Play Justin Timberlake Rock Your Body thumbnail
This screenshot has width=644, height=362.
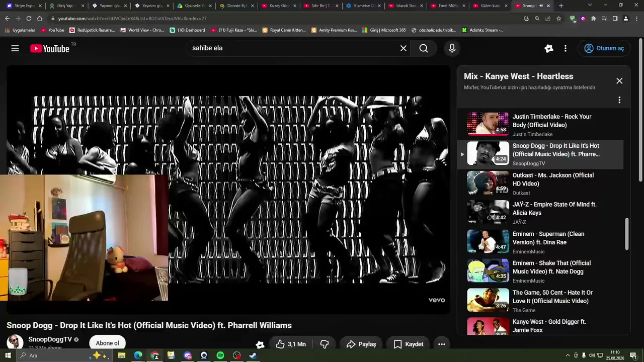(x=488, y=124)
